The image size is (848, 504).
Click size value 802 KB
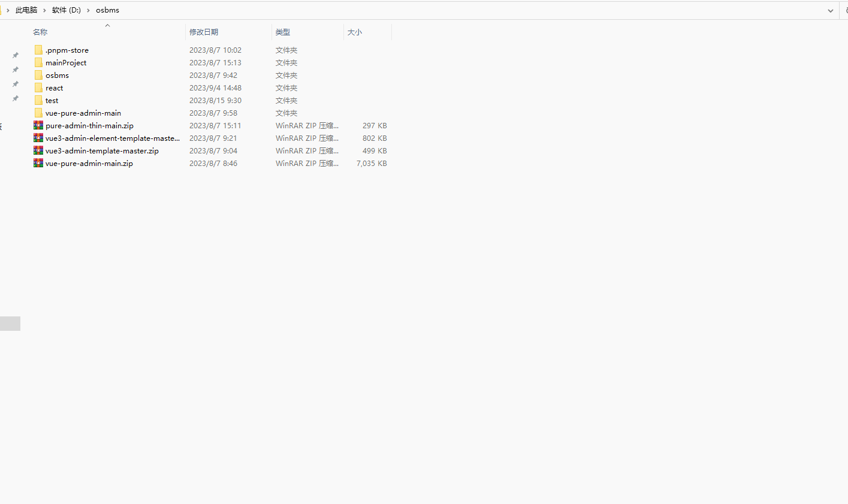tap(375, 138)
